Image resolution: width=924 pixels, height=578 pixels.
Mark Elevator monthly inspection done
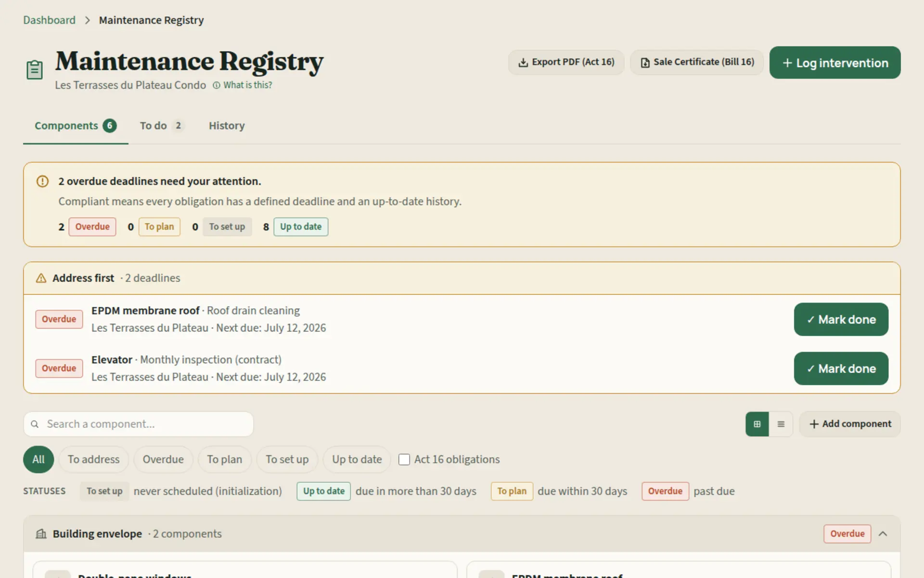tap(841, 368)
